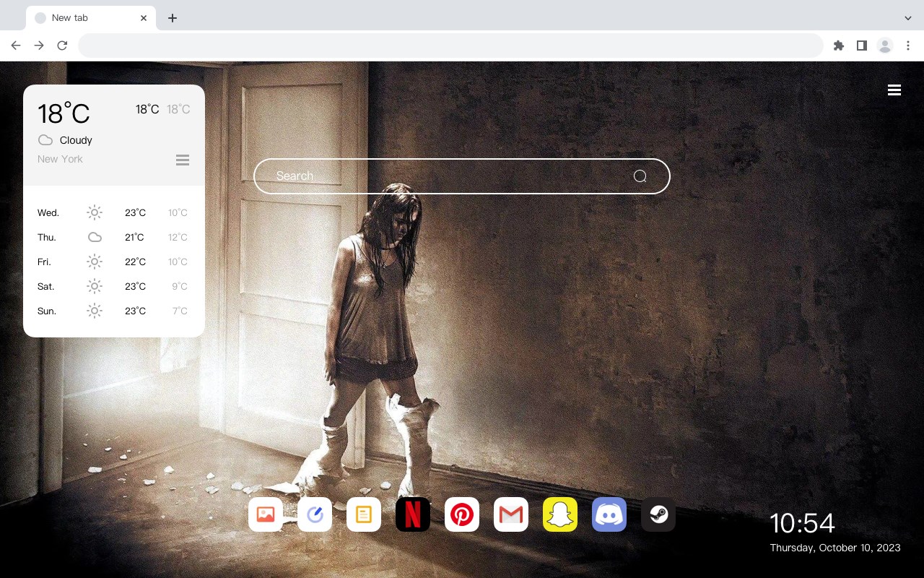This screenshot has width=924, height=578.
Task: Click the date Thursday, October 10, 2023
Action: (x=835, y=548)
